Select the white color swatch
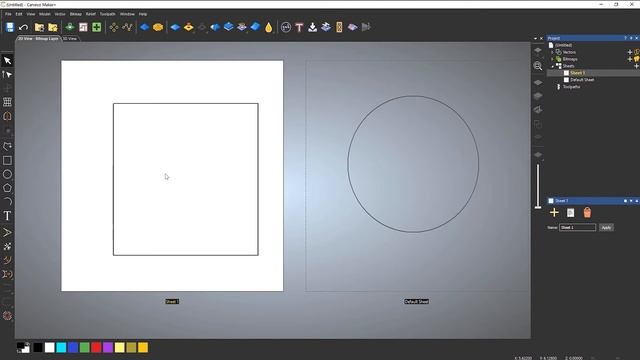This screenshot has width=640, height=360. [49, 347]
